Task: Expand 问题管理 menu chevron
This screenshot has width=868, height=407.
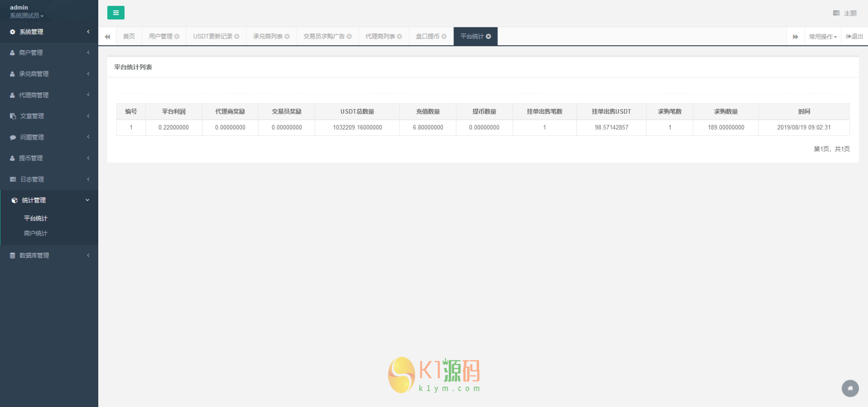Action: 88,137
